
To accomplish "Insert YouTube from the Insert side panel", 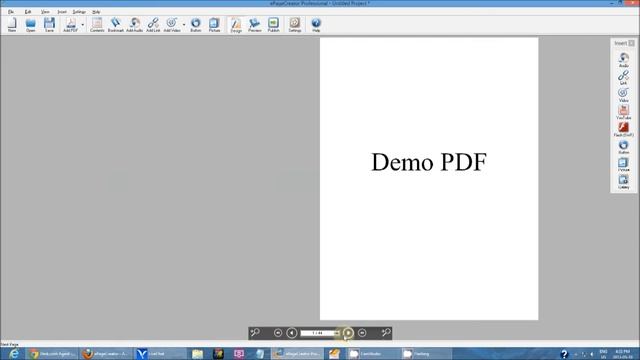I will coord(623,112).
